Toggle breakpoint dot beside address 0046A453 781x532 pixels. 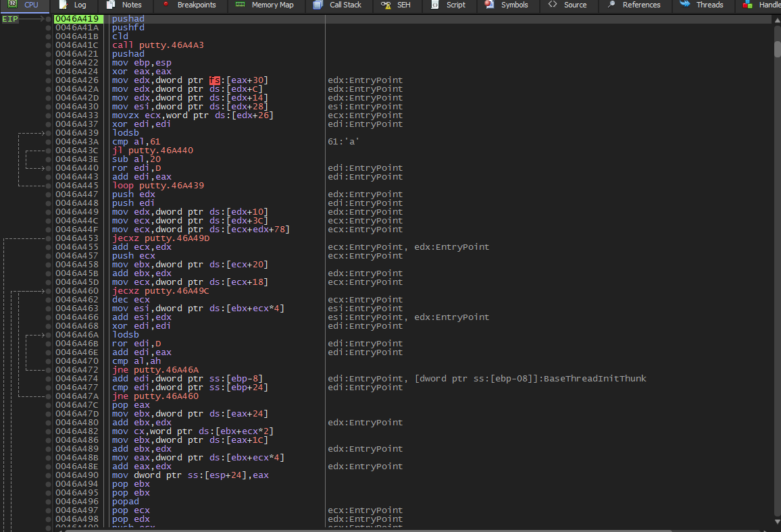[48, 238]
